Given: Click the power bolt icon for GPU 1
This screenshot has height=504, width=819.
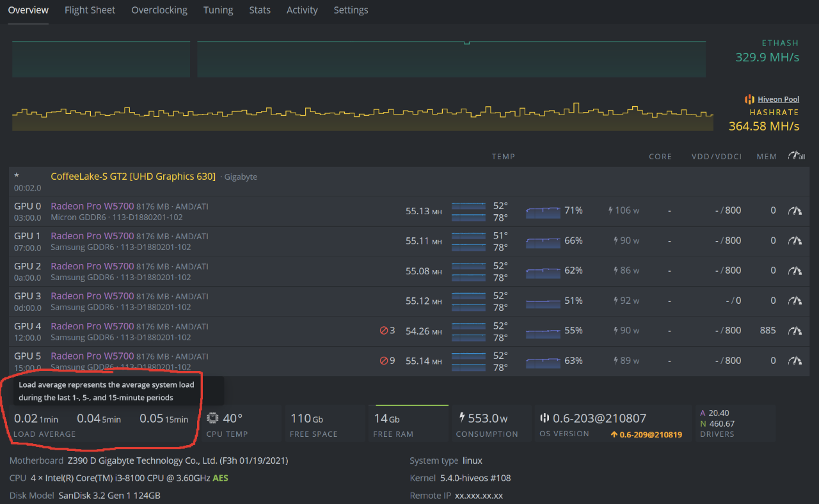Looking at the screenshot, I should [x=616, y=240].
